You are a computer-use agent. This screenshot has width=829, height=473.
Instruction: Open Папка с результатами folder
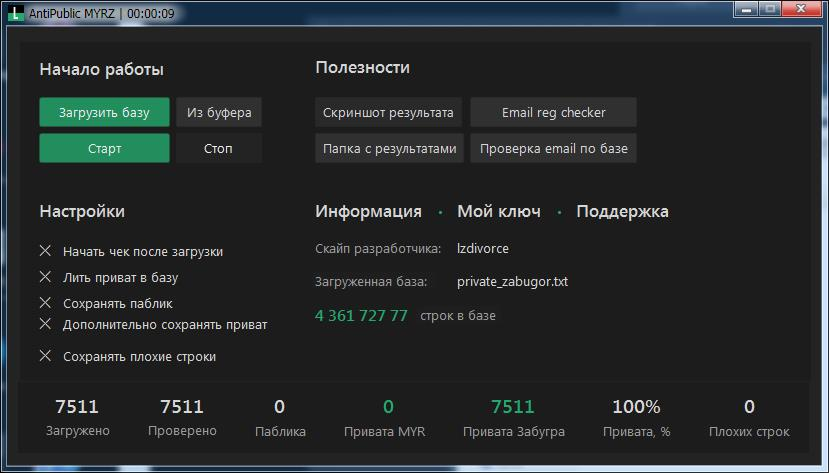point(389,148)
